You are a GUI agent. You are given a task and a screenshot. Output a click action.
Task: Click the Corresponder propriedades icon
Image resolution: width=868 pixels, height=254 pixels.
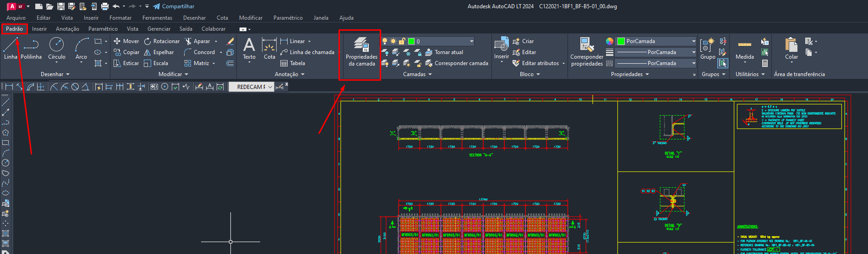point(587,45)
